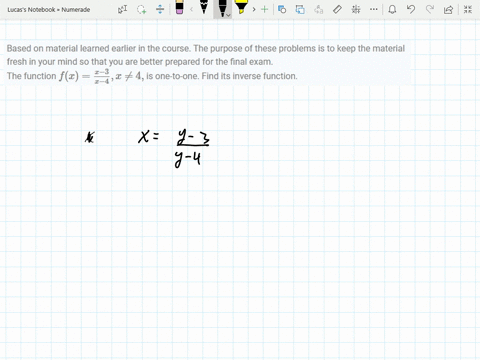Click the line 'fresh in your mind so that'

click(x=140, y=62)
